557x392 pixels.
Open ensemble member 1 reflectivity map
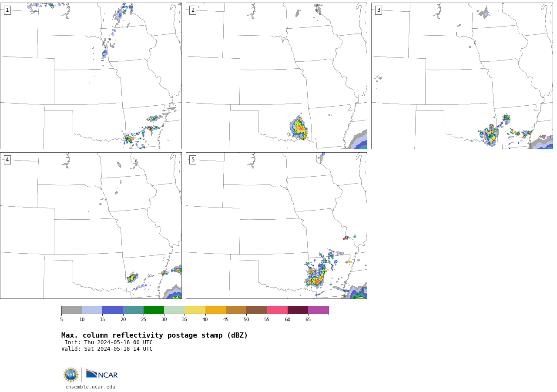(x=91, y=76)
